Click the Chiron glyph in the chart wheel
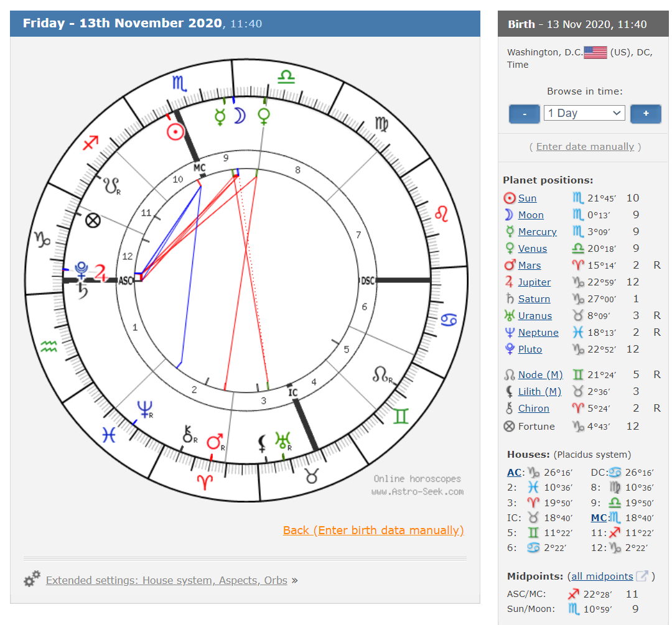This screenshot has width=672, height=625. click(x=188, y=434)
